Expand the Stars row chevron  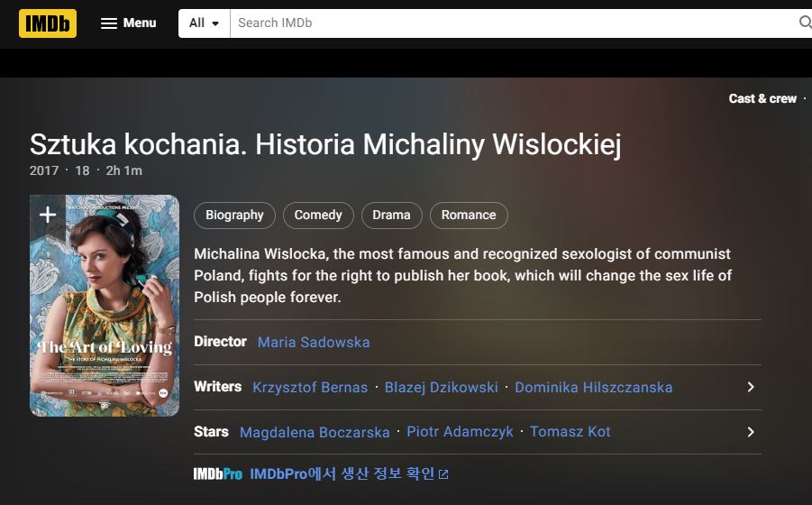pyautogui.click(x=751, y=432)
